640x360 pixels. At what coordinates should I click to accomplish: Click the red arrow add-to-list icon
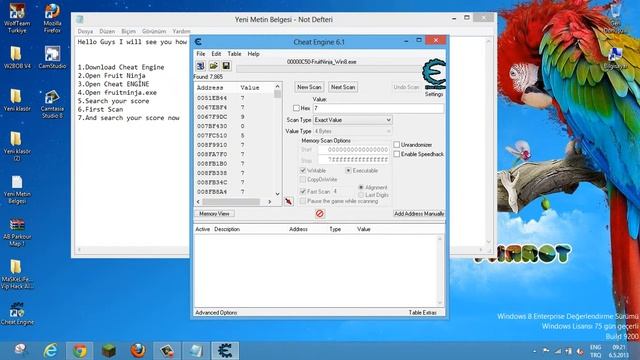[x=289, y=201]
